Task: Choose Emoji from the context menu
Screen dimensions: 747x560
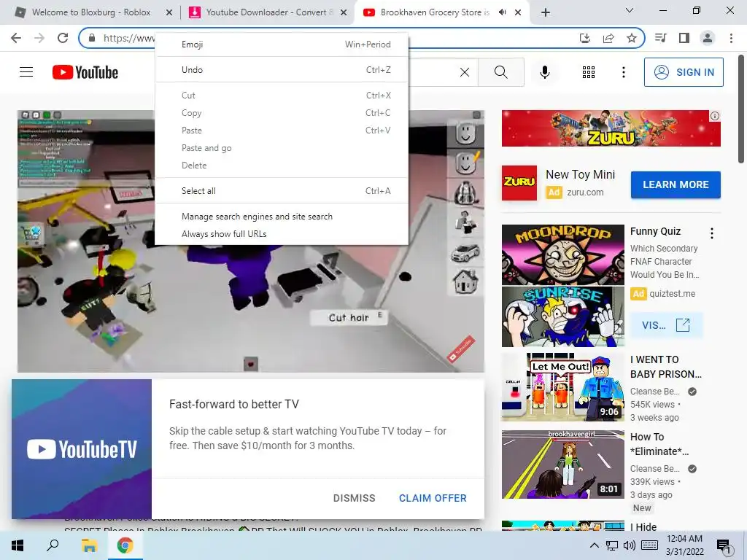Action: tap(282, 44)
